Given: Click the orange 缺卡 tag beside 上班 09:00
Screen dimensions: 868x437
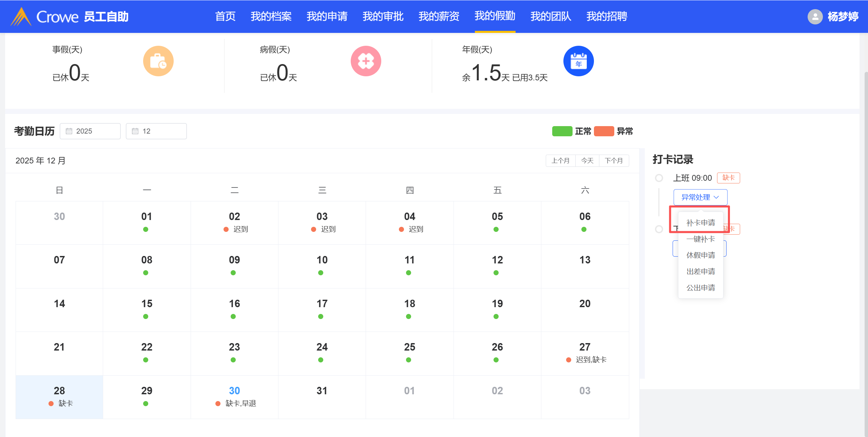Looking at the screenshot, I should pyautogui.click(x=728, y=178).
